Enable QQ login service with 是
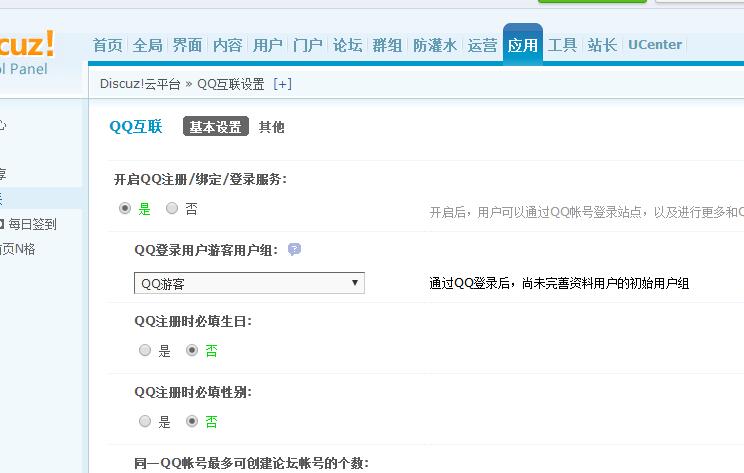Image resolution: width=744 pixels, height=473 pixels. point(125,208)
